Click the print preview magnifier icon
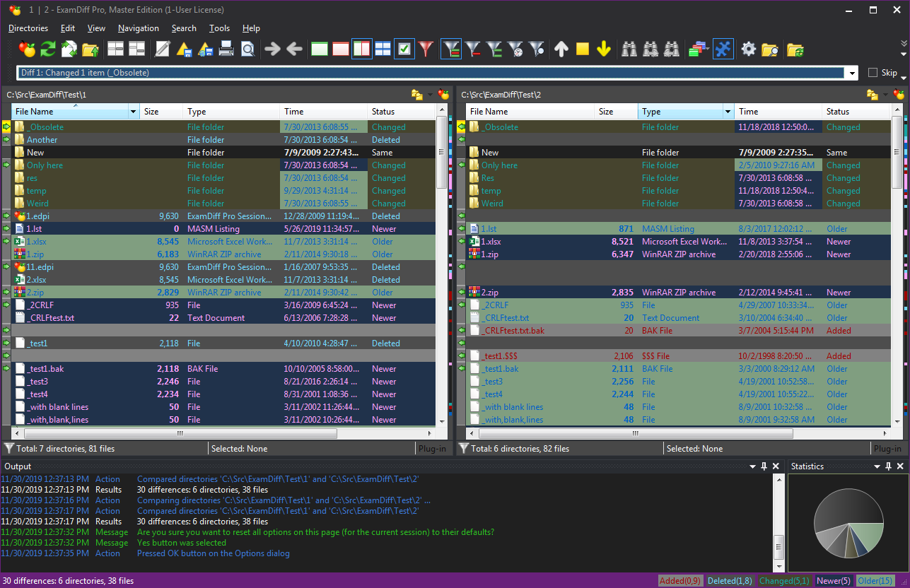This screenshot has width=910, height=588. coord(247,49)
